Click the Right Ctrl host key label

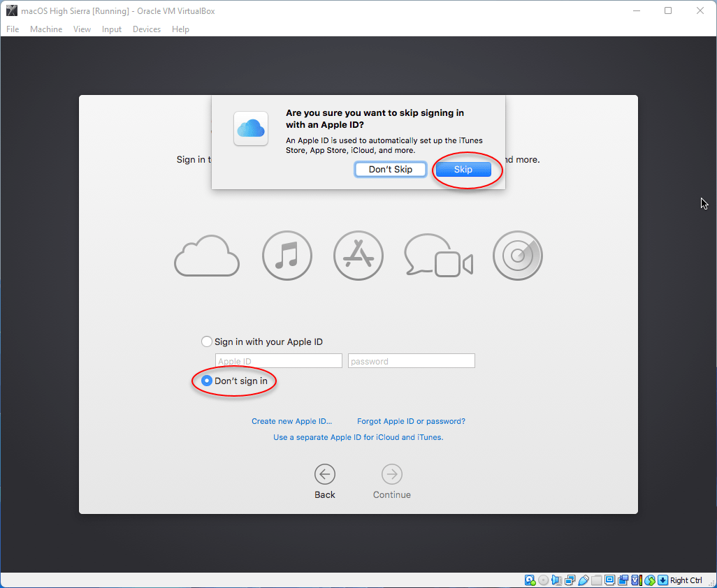point(686,580)
